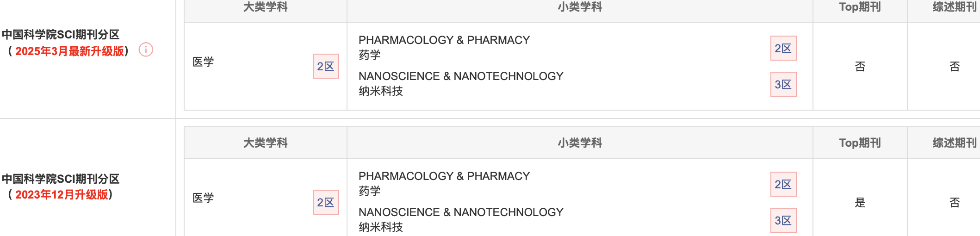980x236 pixels.
Task: Click 大类学科 header in the lower table
Action: click(266, 143)
